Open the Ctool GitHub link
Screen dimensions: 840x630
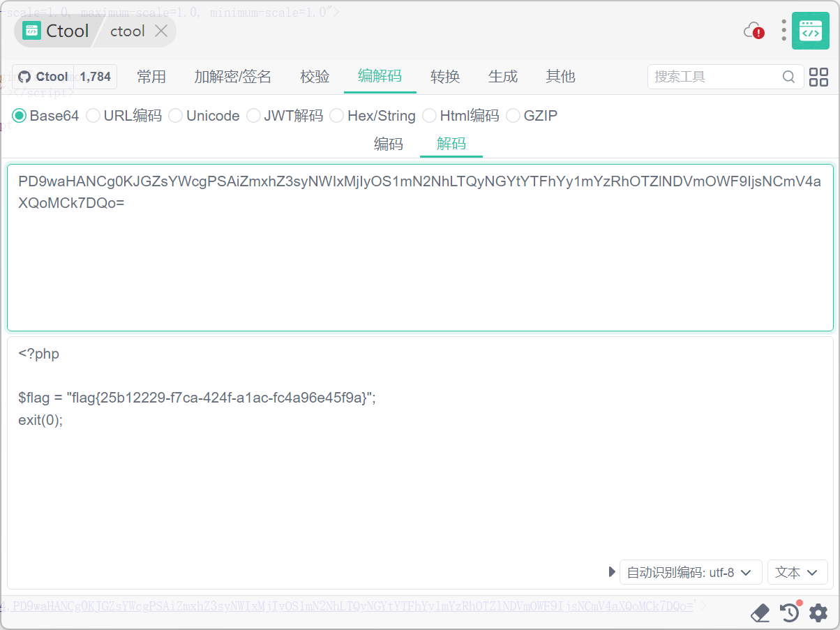click(x=43, y=77)
